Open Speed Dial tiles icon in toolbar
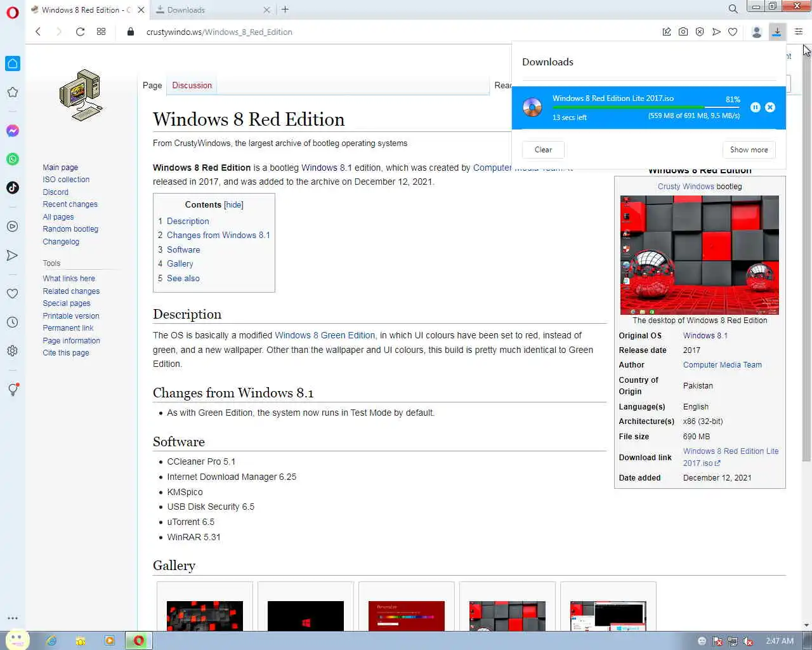Image resolution: width=812 pixels, height=650 pixels. pyautogui.click(x=101, y=32)
